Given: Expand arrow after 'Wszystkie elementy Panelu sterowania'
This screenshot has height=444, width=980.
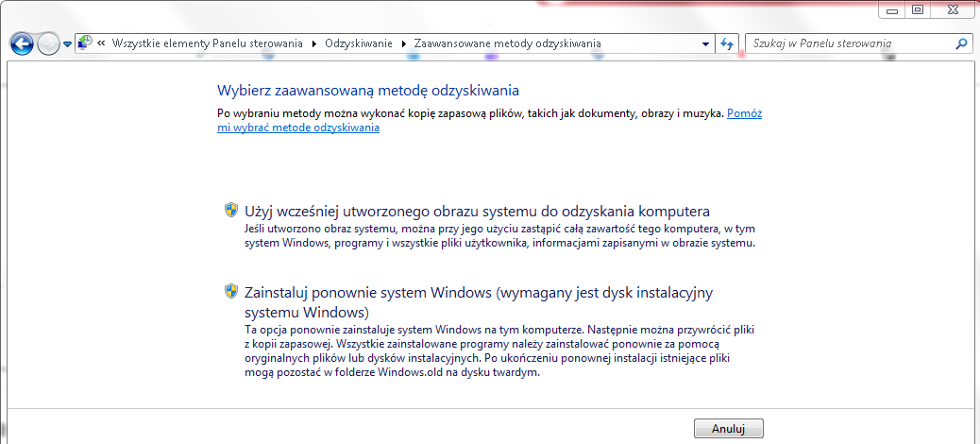Looking at the screenshot, I should [x=313, y=43].
